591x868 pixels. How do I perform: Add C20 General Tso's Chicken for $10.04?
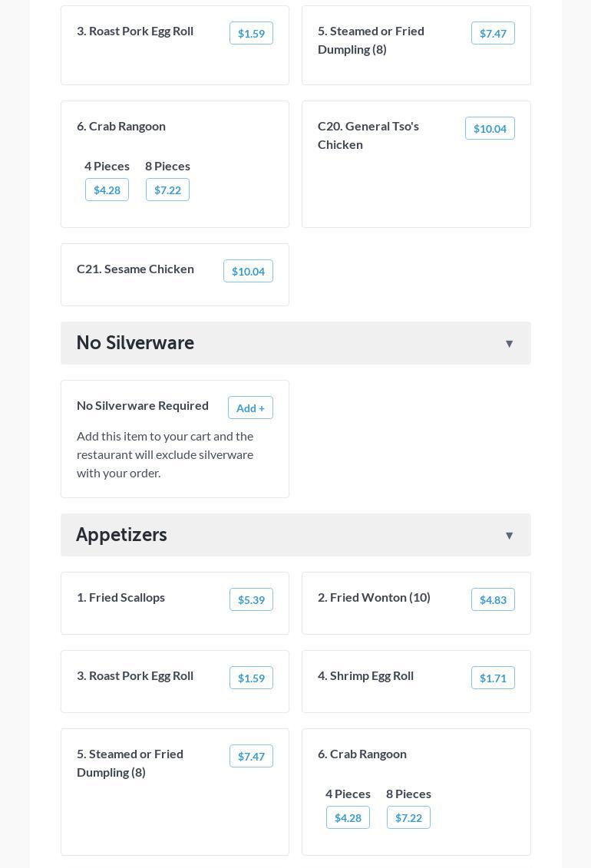[490, 129]
